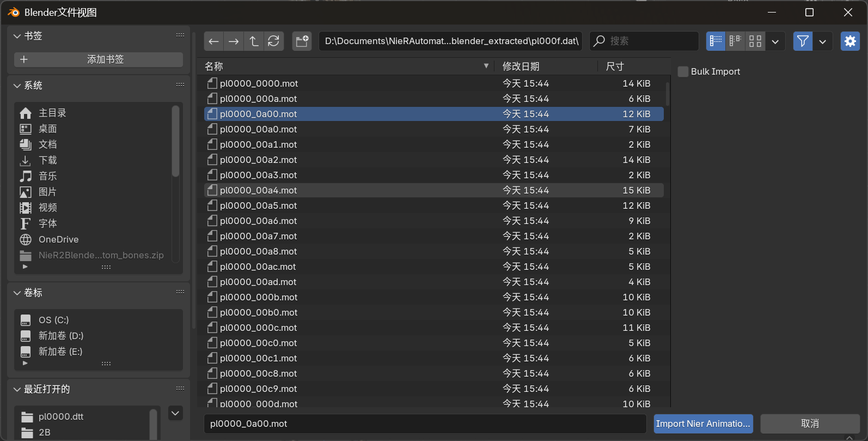Screen dimensions: 868x441
Task: Switch to vertical list display mode
Action: (716, 41)
